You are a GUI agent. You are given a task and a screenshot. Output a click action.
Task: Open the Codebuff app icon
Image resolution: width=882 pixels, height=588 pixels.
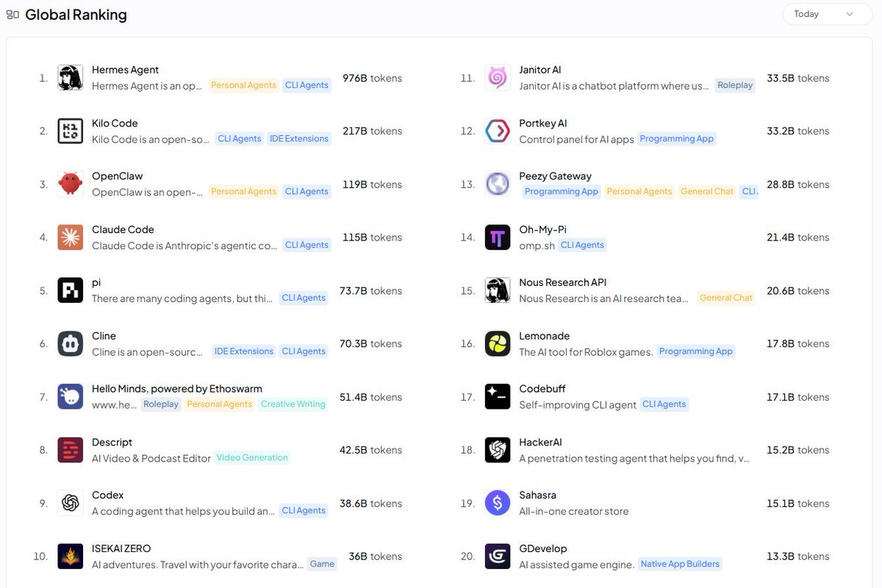498,397
